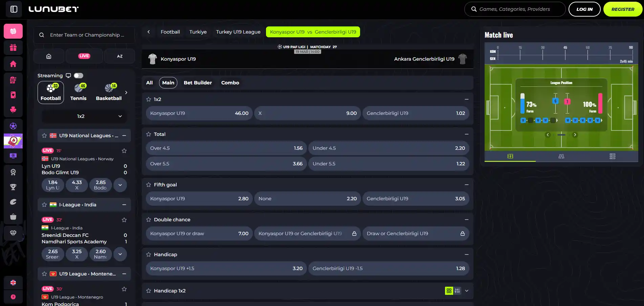The width and height of the screenshot is (644, 306).
Task: Open the diamond VIP icon
Action: click(x=13, y=233)
